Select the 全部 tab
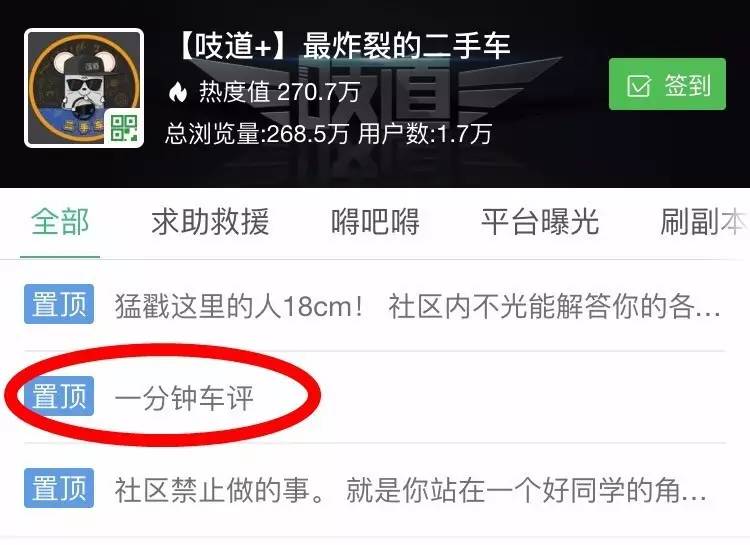This screenshot has width=750, height=545. point(60,222)
